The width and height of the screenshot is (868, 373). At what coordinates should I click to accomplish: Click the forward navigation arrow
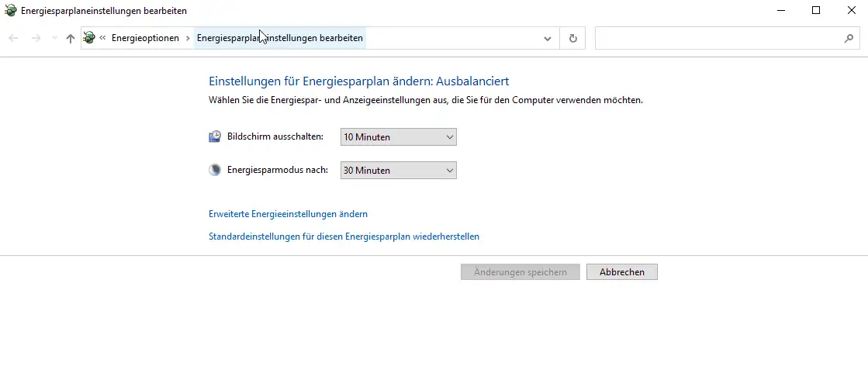[36, 38]
